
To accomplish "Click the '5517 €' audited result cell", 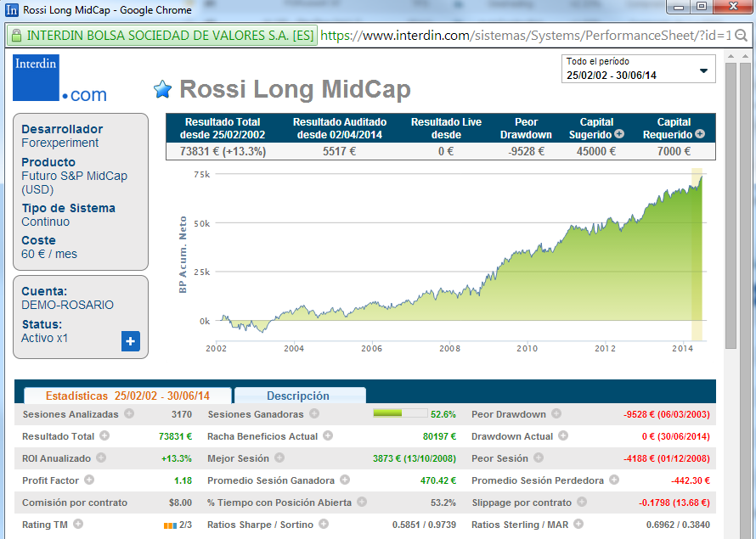I will point(340,151).
